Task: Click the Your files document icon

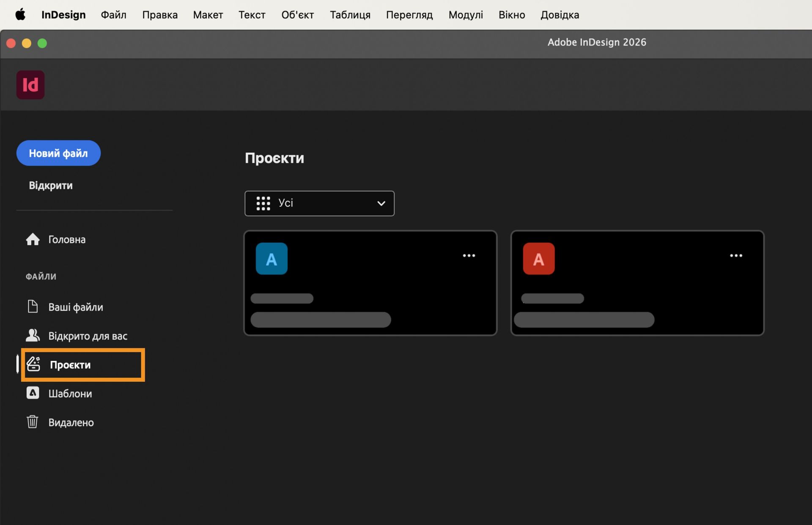Action: pyautogui.click(x=33, y=306)
